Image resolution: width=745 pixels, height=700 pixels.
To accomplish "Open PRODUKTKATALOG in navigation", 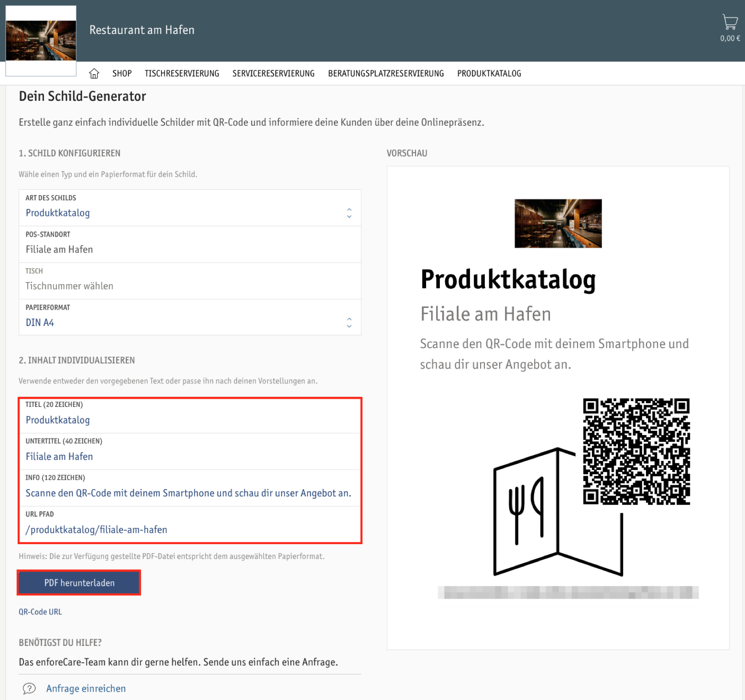I will tap(489, 74).
